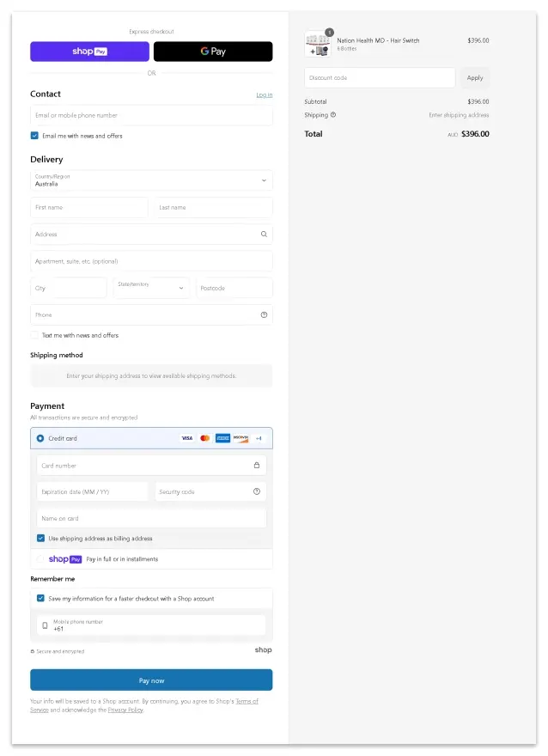
Task: Click the secure and encrypted lock icon
Action: coord(33,651)
